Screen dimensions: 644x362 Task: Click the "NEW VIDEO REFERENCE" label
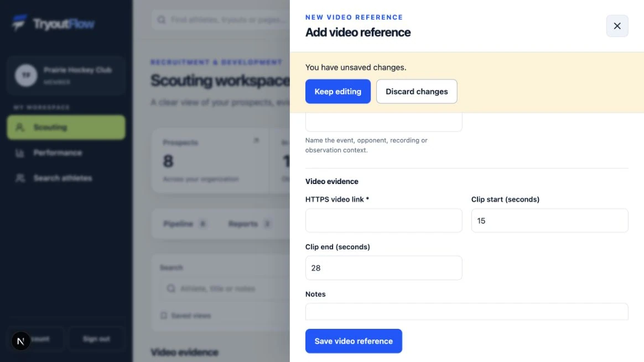point(354,17)
